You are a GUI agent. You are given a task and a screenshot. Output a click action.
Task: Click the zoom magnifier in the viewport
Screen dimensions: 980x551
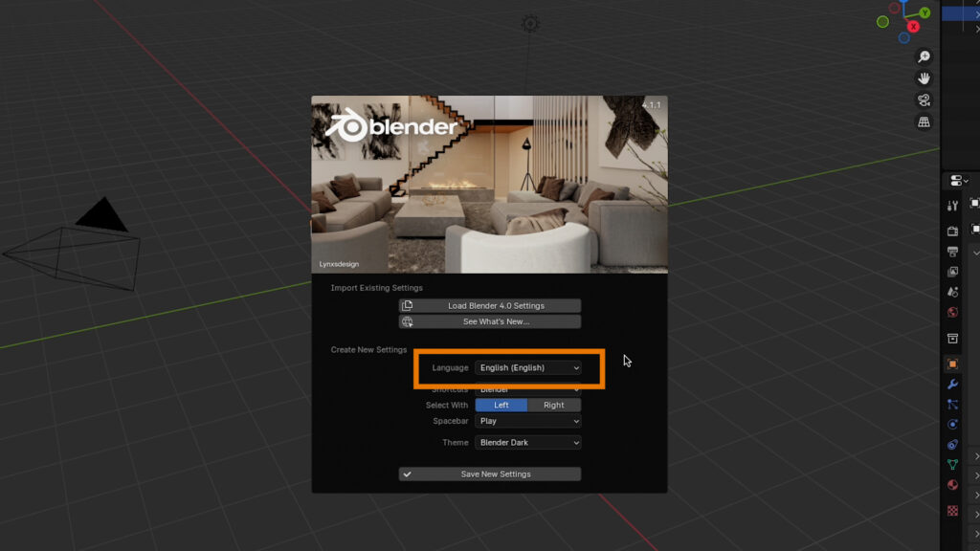924,56
